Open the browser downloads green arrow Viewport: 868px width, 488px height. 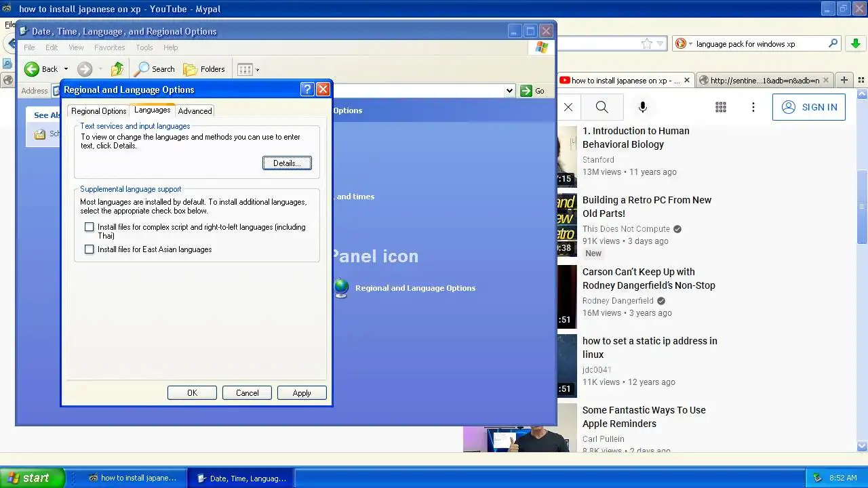coord(855,43)
